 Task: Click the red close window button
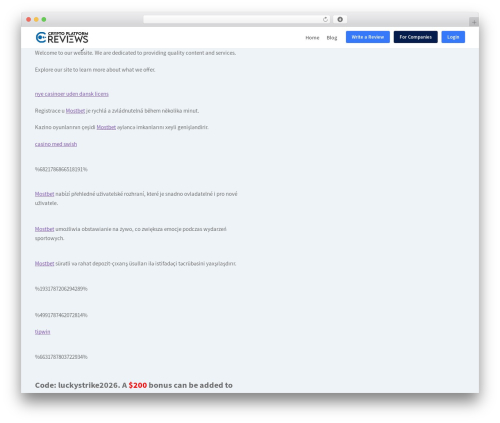pyautogui.click(x=29, y=19)
